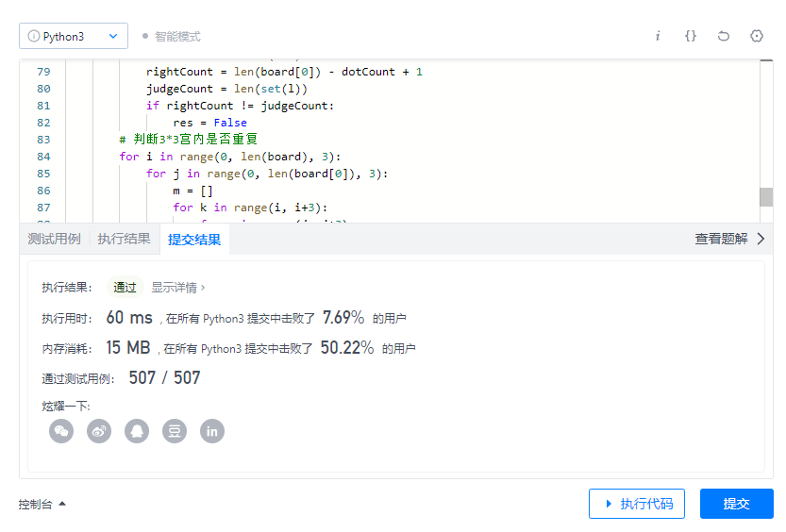786x532 pixels.
Task: Toggle the 智能模式 smart mode indicator
Action: coord(172,37)
